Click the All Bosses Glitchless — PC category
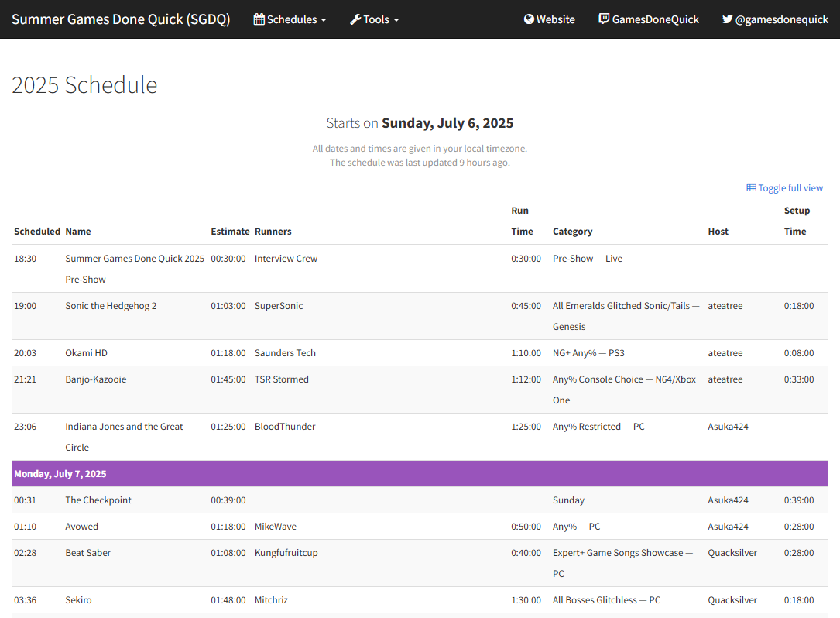This screenshot has height=618, width=840. pos(606,599)
